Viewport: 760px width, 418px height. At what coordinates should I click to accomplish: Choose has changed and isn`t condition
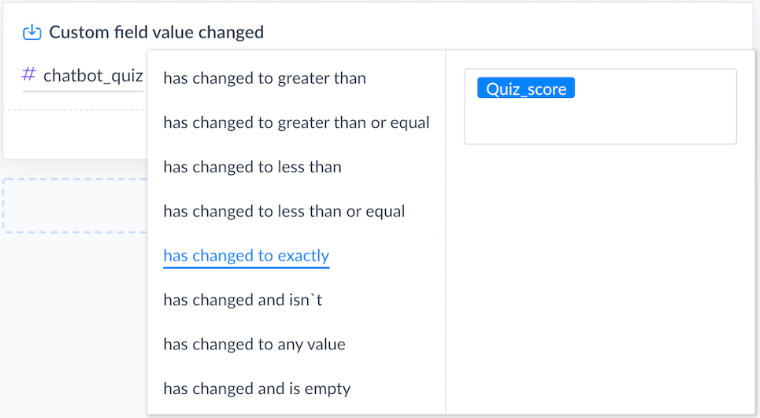point(242,300)
